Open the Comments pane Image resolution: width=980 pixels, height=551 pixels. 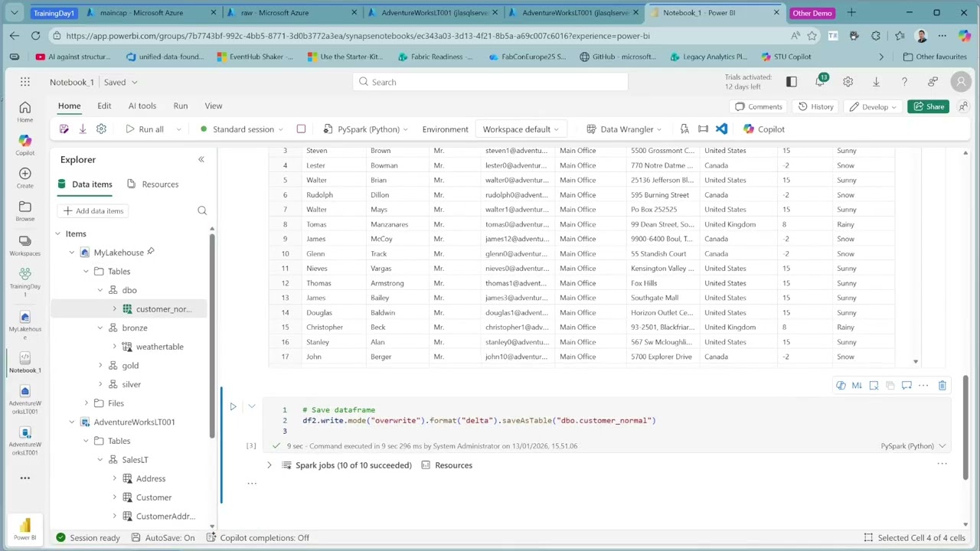pos(758,106)
